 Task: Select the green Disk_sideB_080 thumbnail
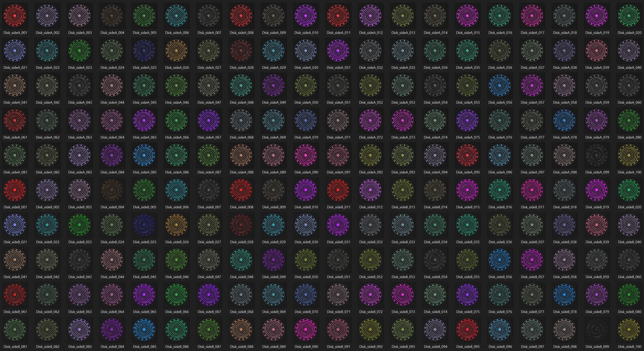pos(629,295)
